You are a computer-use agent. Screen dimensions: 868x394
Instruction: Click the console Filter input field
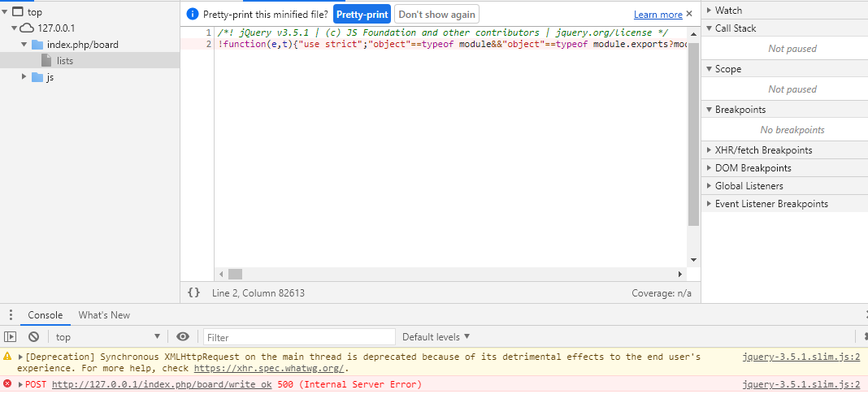299,336
